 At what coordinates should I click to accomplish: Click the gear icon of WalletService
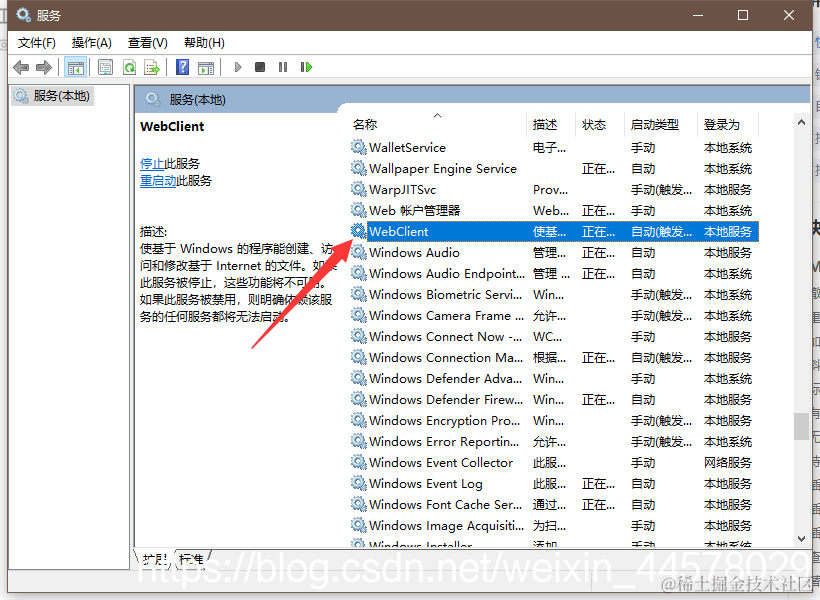tap(358, 147)
